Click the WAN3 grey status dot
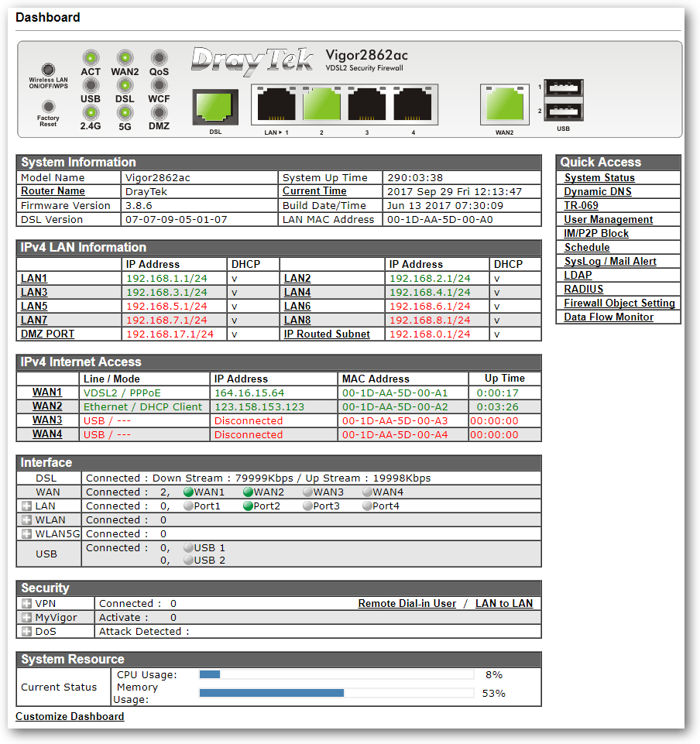The width and height of the screenshot is (700, 744). tap(307, 492)
